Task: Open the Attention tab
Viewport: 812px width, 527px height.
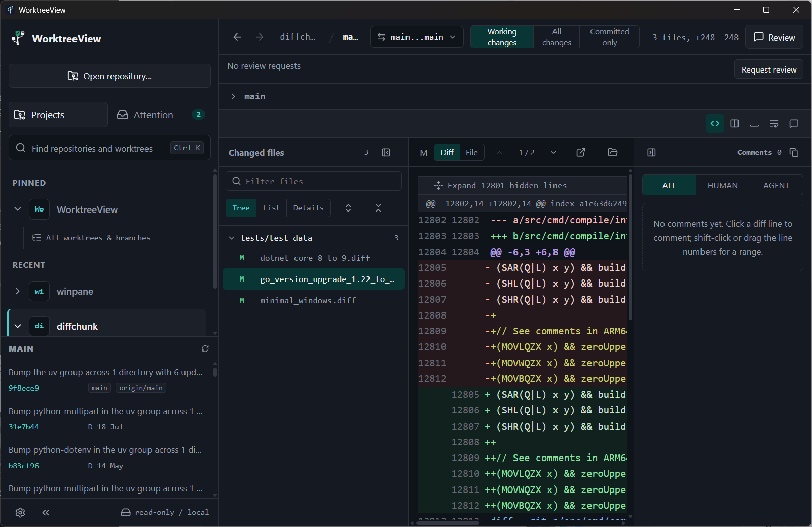Action: pos(160,115)
